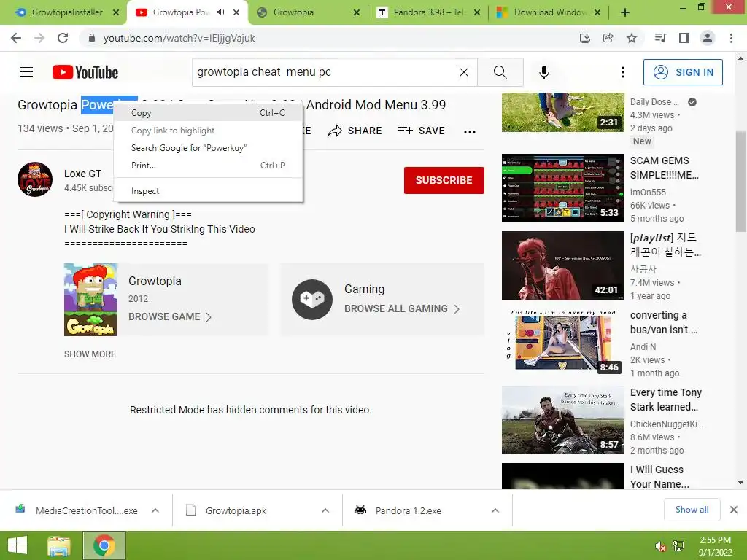The width and height of the screenshot is (747, 560).
Task: Click the browser Forward arrow
Action: [x=39, y=38]
